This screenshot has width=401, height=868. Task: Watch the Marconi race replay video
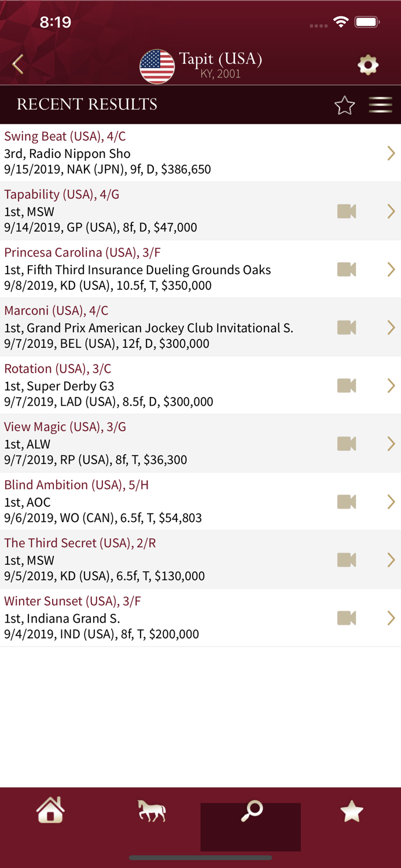click(x=345, y=328)
